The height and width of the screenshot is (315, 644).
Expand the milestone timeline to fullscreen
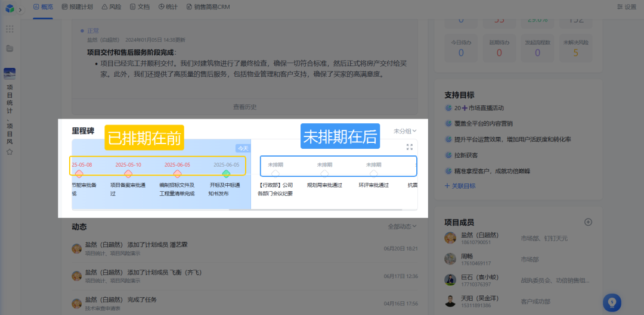click(x=409, y=146)
